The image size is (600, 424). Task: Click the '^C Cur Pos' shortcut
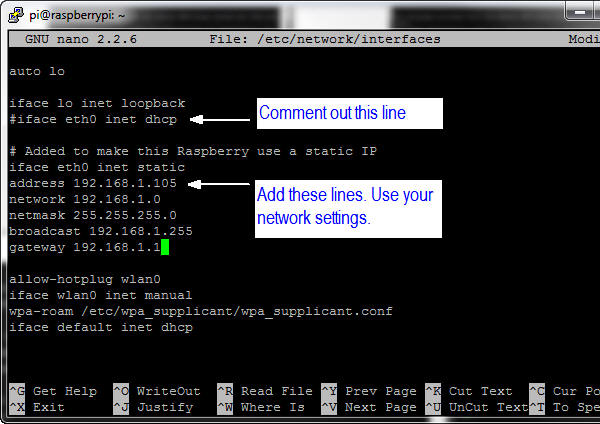coord(564,391)
